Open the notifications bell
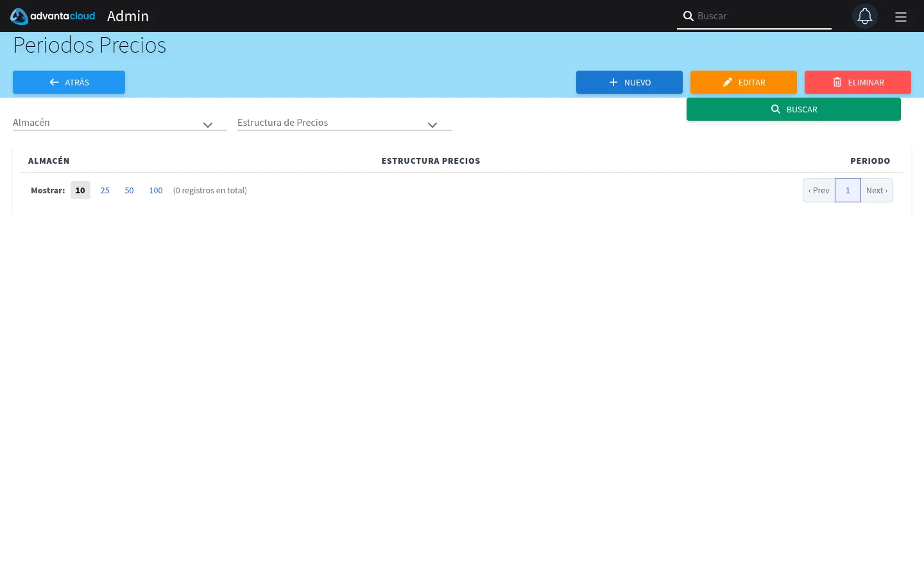 pos(865,16)
